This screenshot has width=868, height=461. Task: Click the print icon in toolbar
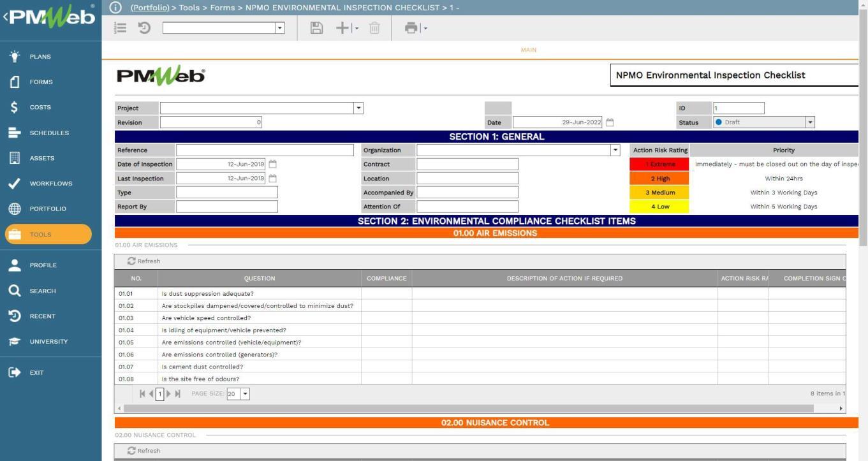point(411,28)
